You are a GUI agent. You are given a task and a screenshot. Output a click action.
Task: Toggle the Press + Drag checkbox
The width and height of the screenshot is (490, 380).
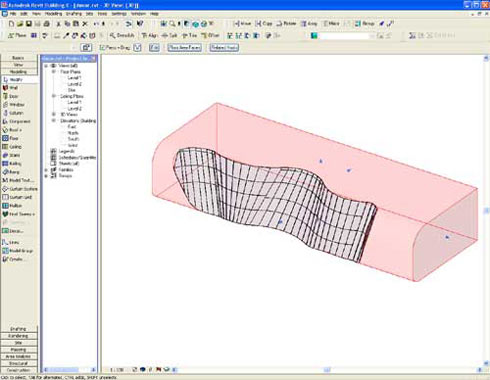[x=102, y=48]
